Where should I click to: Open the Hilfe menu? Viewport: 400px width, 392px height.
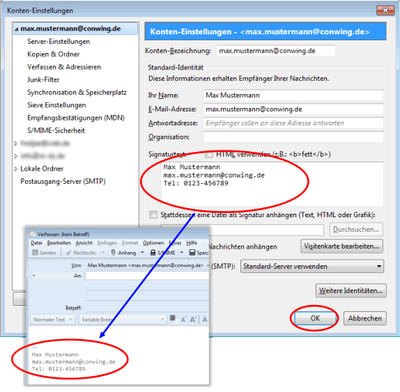(x=191, y=243)
